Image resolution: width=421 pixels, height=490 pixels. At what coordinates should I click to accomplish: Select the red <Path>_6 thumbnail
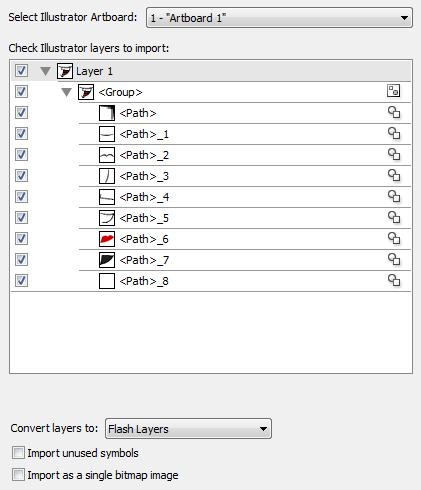(x=107, y=239)
